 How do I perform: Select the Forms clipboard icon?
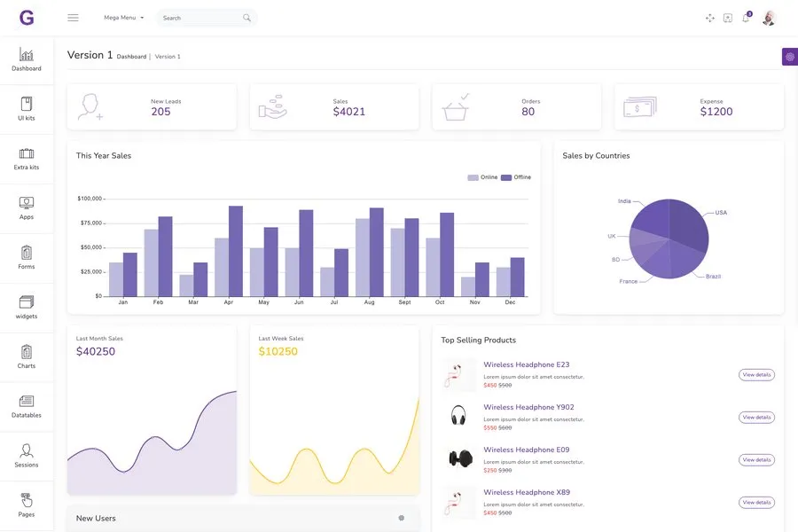(27, 254)
